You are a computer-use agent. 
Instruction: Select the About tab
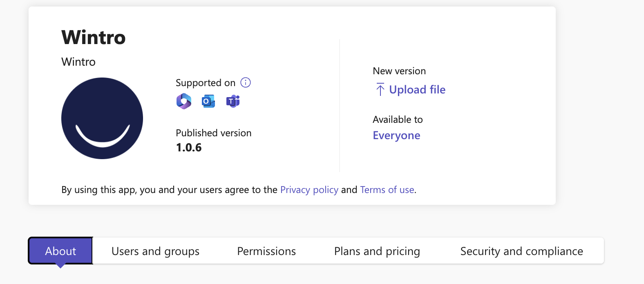tap(60, 251)
